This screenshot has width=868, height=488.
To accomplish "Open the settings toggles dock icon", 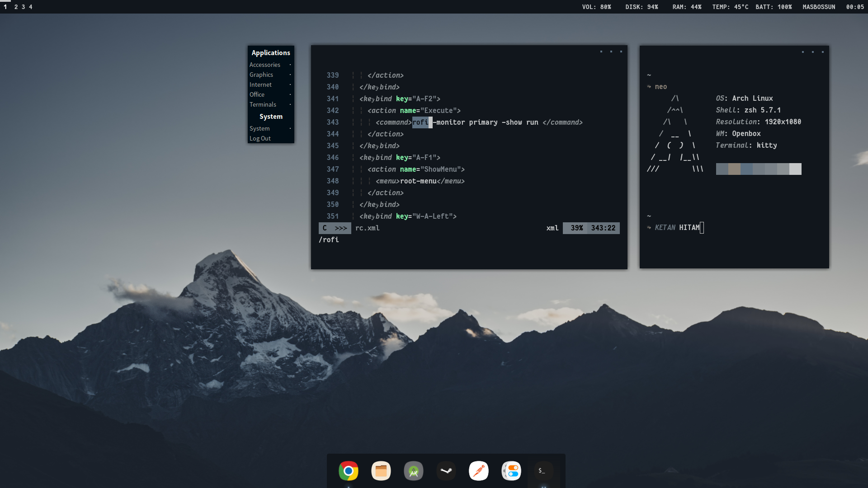I will [511, 471].
